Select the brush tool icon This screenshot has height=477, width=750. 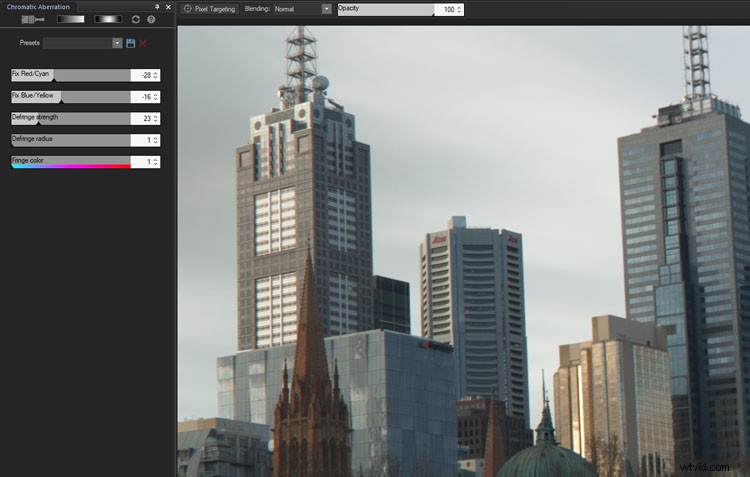[33, 20]
